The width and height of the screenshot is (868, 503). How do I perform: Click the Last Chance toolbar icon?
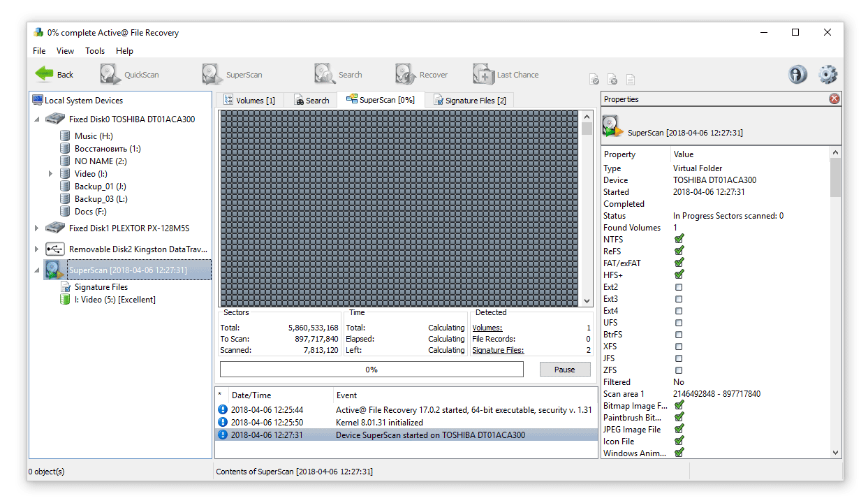tap(483, 74)
